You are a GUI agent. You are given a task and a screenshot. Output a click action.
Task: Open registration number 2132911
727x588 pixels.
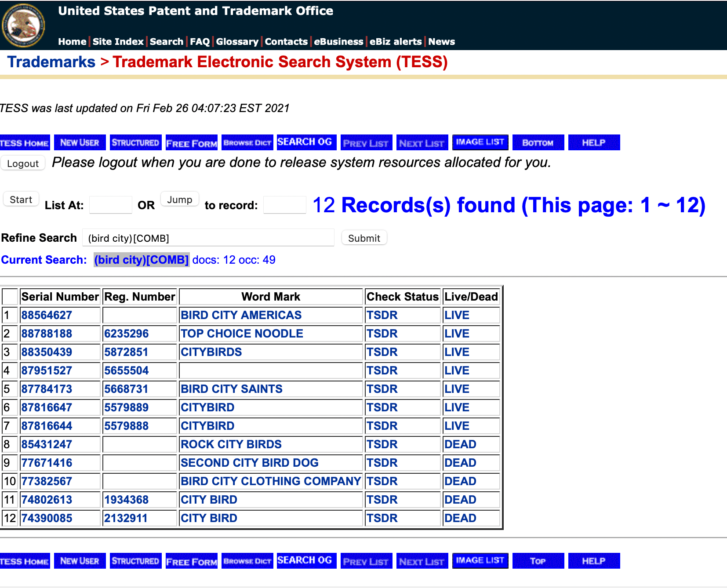click(x=126, y=518)
